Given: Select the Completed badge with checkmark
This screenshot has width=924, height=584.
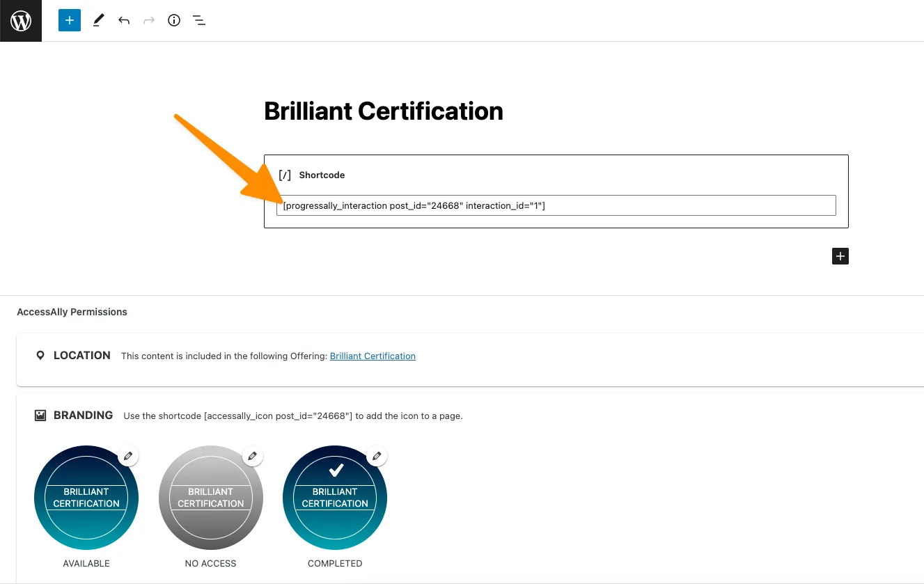Looking at the screenshot, I should pos(335,498).
